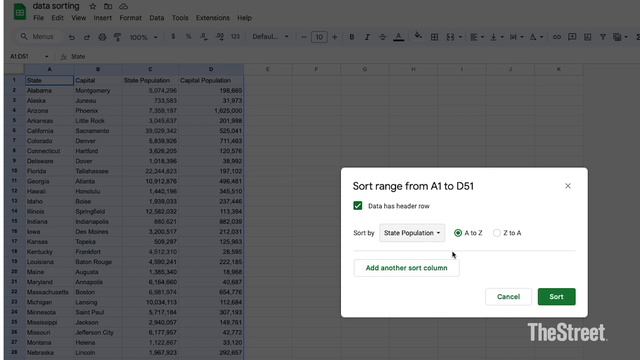Screen dimensions: 640x360
Task: Expand the merge cells dropdown arrow
Action: pos(460,37)
